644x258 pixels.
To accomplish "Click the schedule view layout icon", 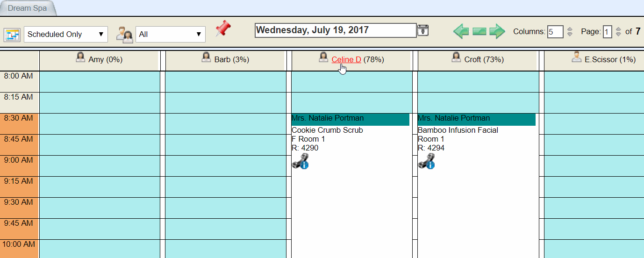I will point(12,35).
